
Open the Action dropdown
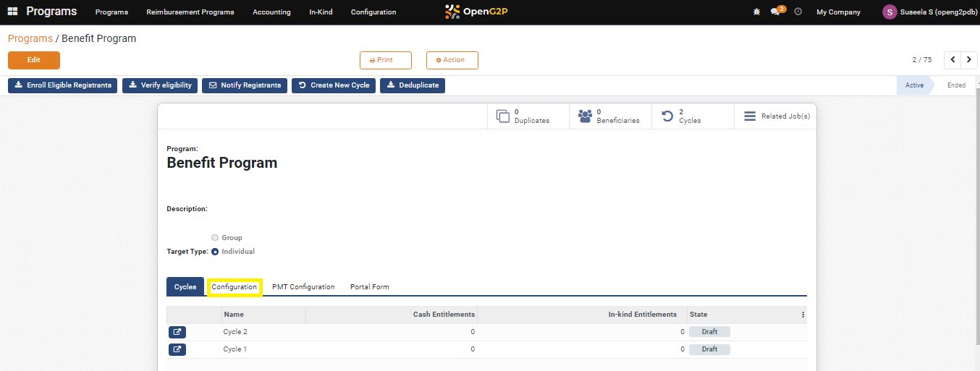tap(452, 60)
